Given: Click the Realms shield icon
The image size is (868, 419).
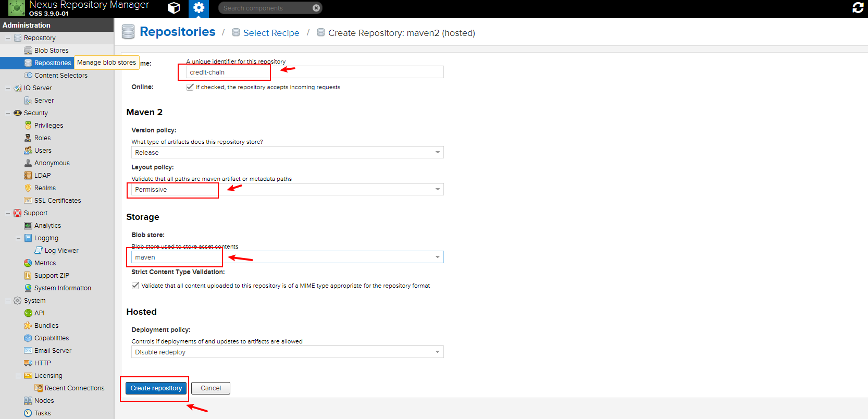Looking at the screenshot, I should tap(28, 188).
